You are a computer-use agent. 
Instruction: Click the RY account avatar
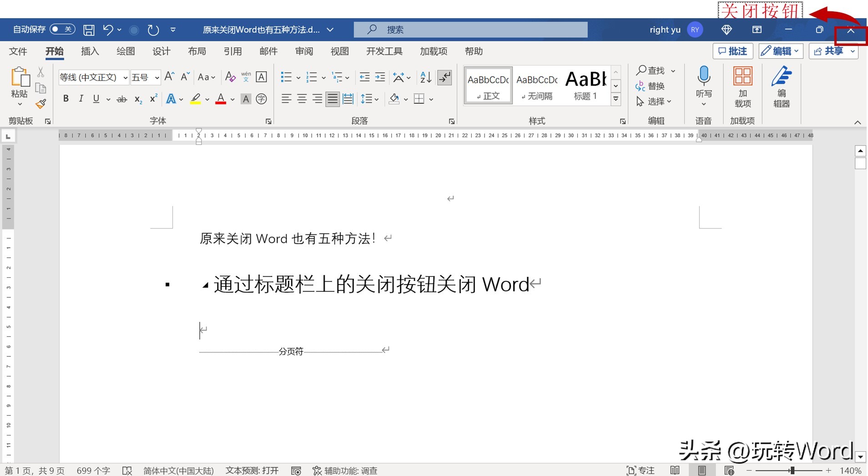[695, 30]
